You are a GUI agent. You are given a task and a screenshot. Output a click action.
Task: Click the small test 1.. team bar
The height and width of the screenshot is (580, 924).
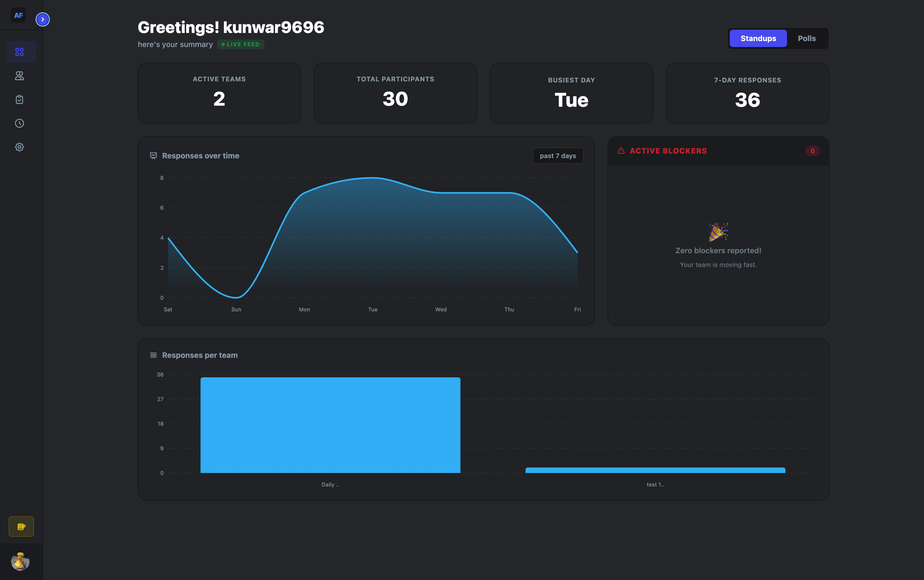tap(655, 470)
